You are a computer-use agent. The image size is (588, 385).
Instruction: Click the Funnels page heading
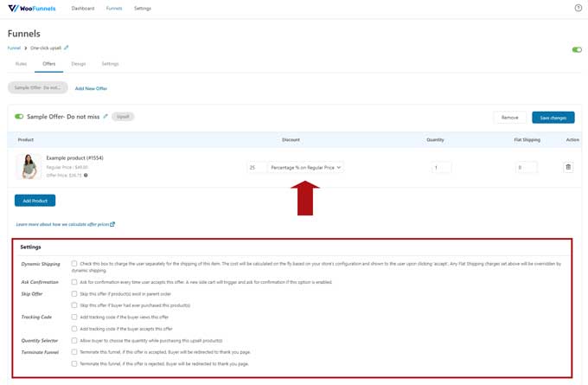tap(24, 34)
